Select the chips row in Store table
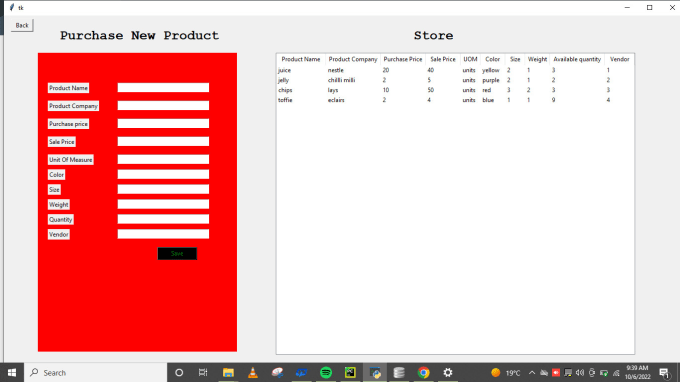Screen dimensions: 680x382 click(x=455, y=90)
